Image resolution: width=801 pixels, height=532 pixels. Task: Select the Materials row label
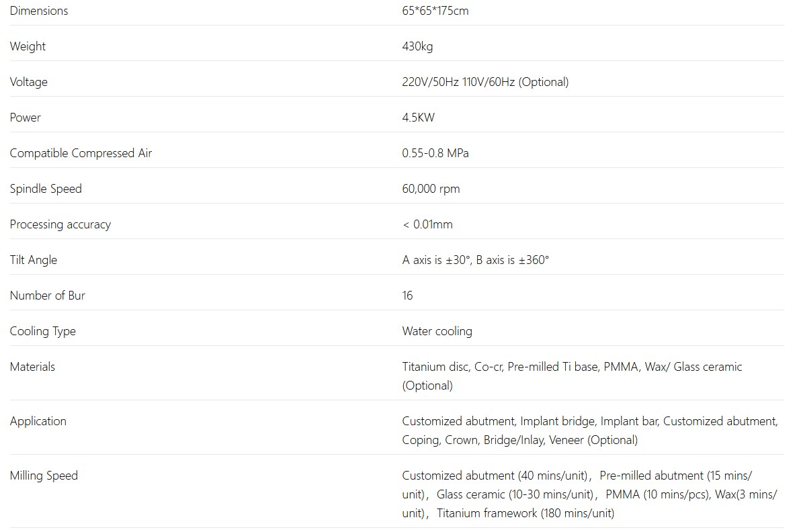[32, 367]
